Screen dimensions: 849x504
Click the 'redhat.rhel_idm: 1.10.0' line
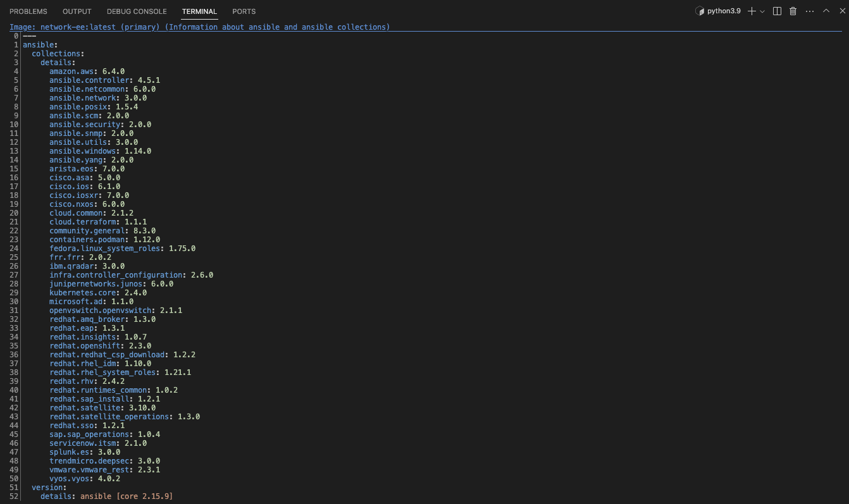(101, 364)
